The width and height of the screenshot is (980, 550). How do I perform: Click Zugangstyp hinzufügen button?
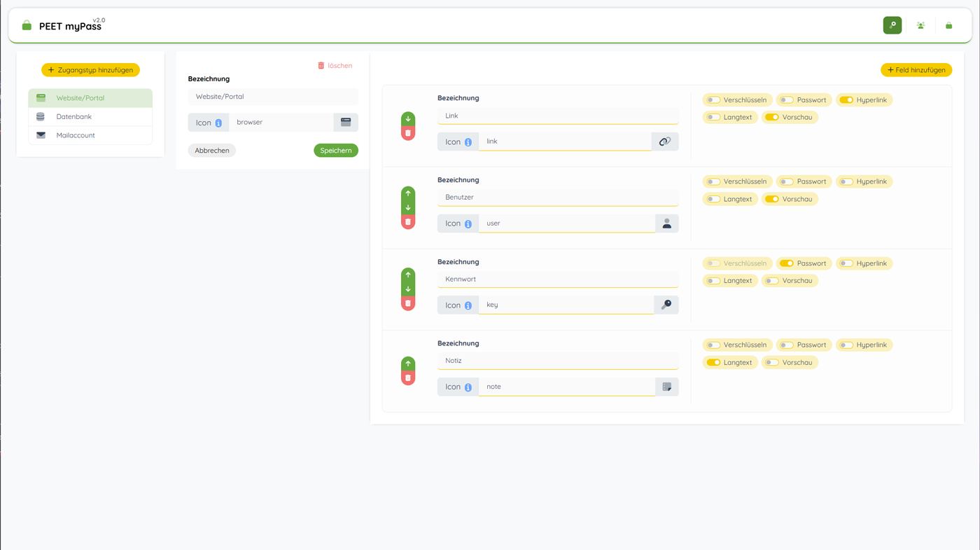pos(90,70)
